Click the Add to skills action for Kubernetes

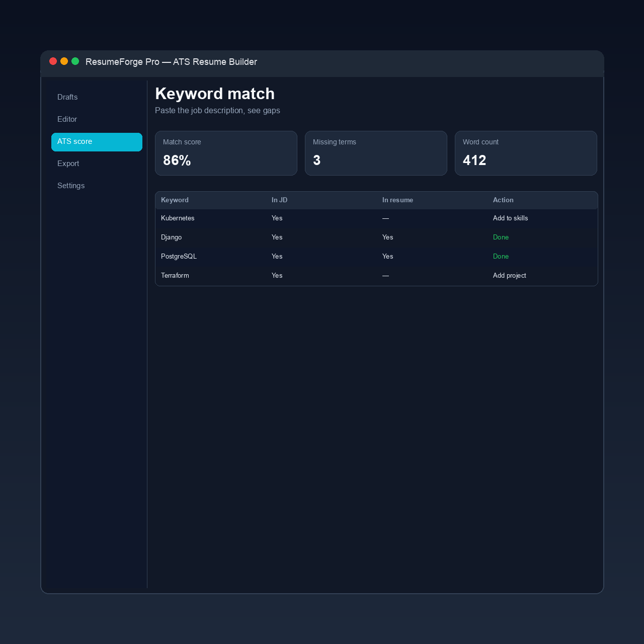[x=510, y=218]
